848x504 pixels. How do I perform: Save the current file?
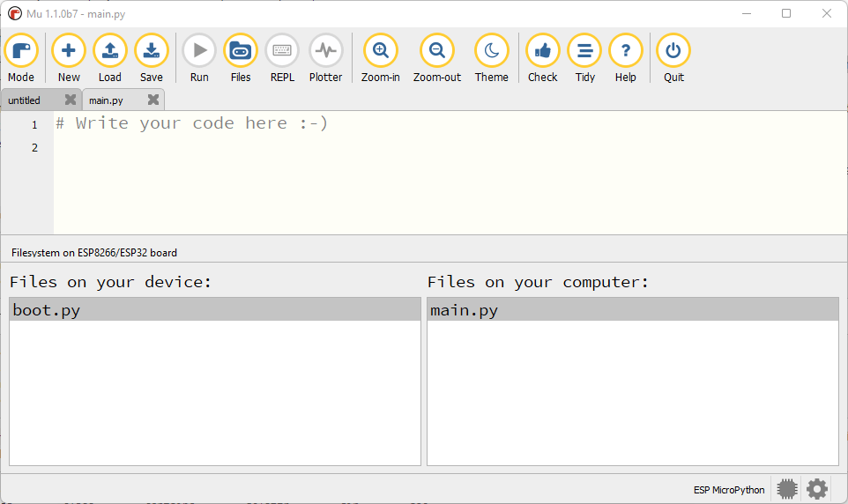click(152, 58)
